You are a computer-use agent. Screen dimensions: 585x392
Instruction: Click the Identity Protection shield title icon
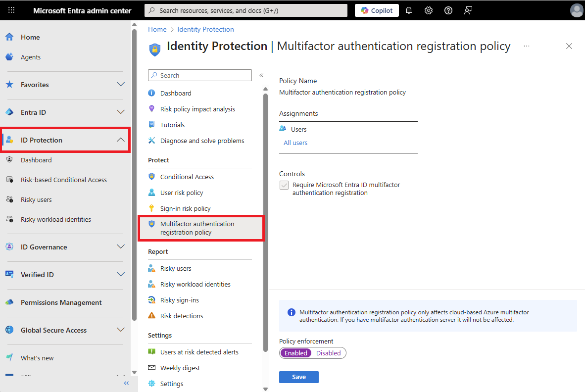pos(155,49)
